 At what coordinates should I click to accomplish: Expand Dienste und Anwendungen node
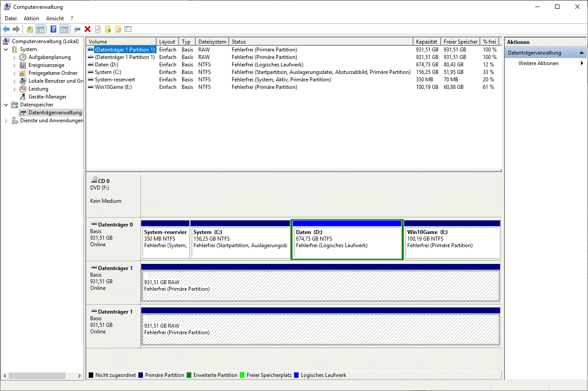[x=6, y=121]
